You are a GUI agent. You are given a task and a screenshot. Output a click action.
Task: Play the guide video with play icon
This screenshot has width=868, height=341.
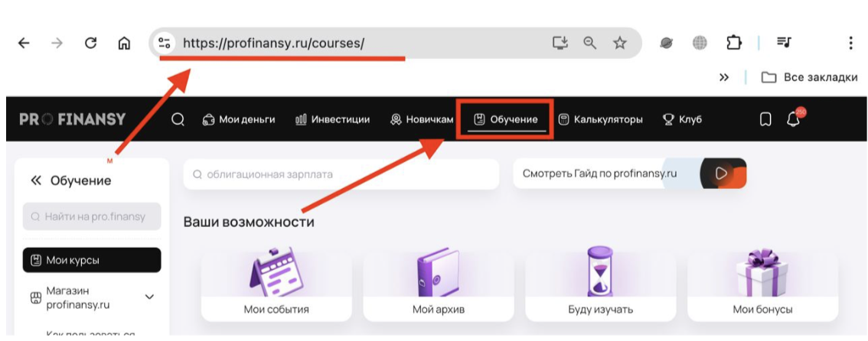point(721,174)
